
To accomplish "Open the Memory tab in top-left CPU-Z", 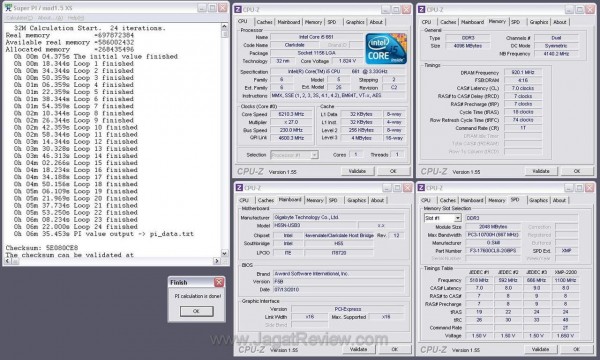I will [313, 22].
